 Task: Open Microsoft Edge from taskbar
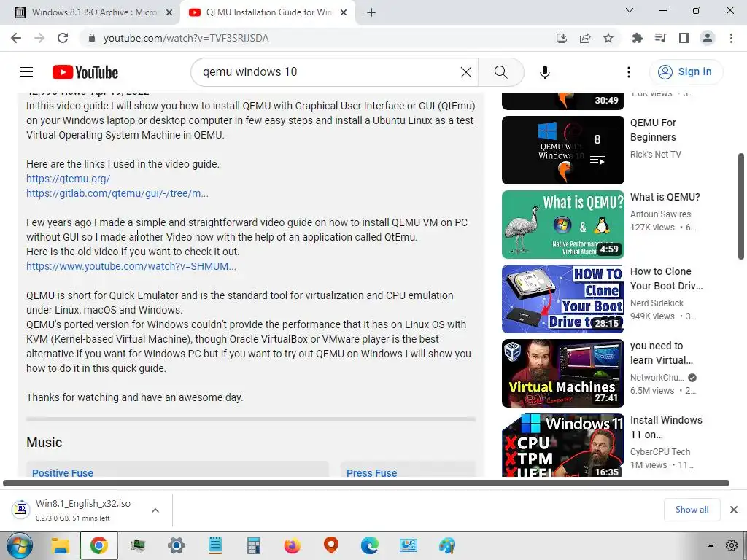coord(370,545)
